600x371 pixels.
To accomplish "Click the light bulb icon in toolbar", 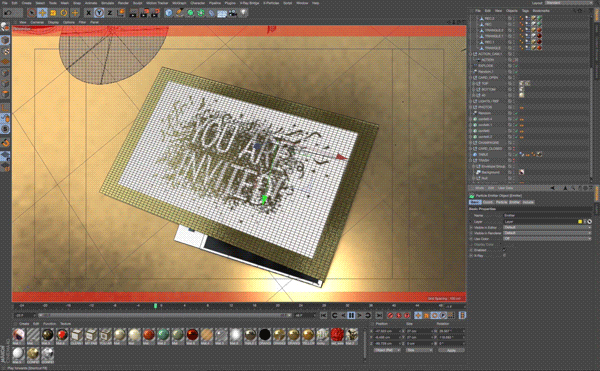I will click(x=243, y=13).
